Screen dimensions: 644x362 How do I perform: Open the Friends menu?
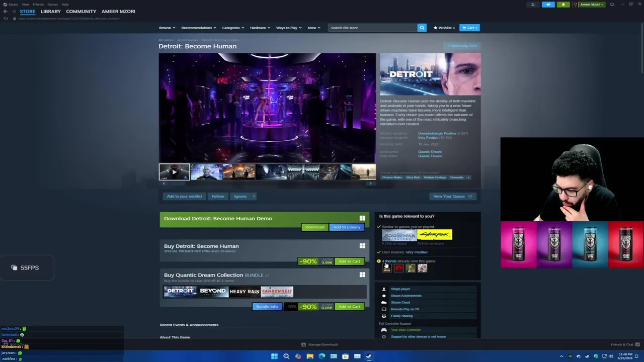[38, 4]
